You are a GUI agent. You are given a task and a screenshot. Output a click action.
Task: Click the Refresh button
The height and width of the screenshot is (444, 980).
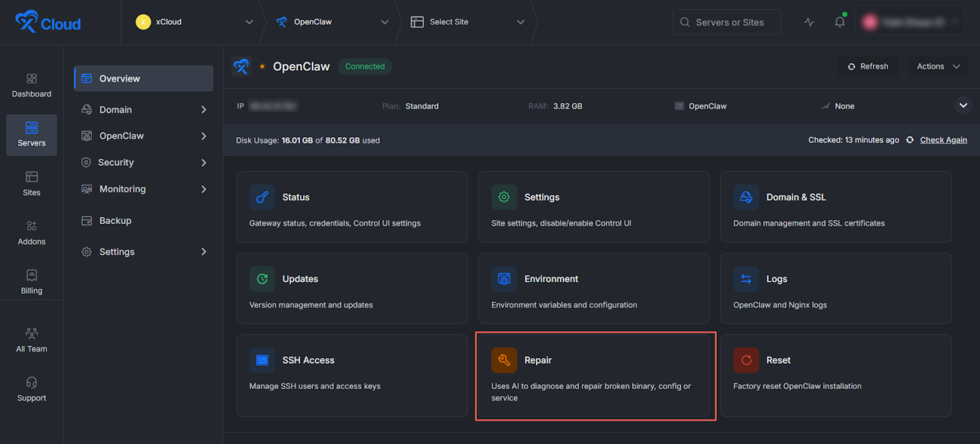868,66
